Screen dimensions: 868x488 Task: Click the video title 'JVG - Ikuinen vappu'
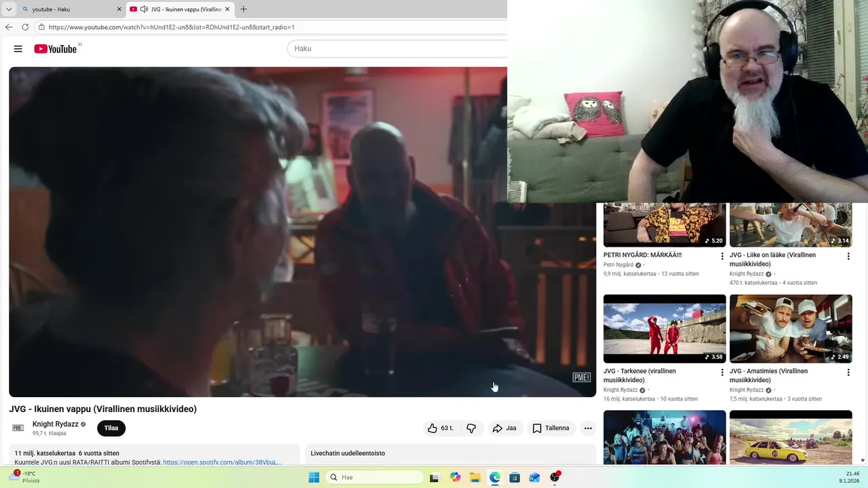(x=102, y=409)
